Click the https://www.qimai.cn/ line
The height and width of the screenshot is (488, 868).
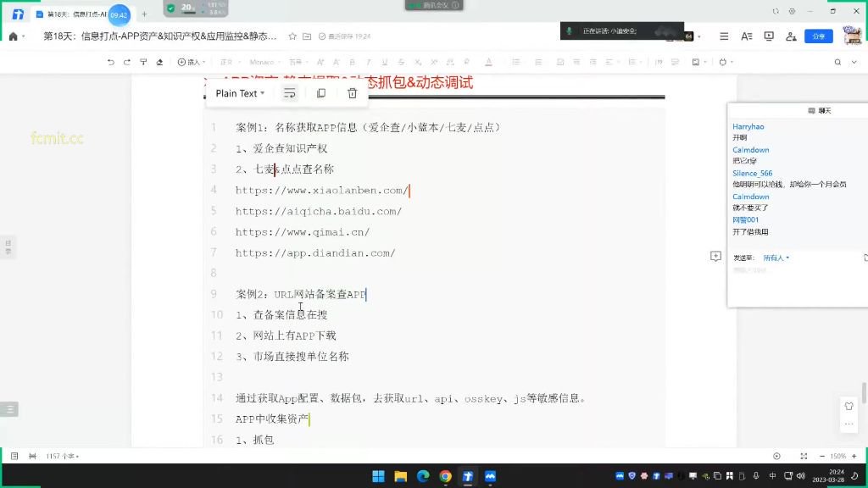tap(303, 232)
